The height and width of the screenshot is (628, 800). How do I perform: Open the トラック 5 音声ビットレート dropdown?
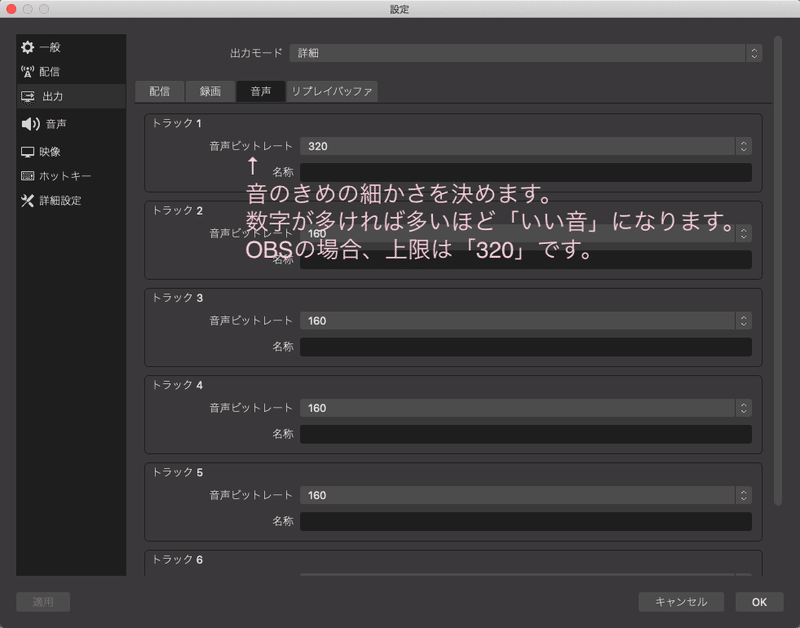526,495
